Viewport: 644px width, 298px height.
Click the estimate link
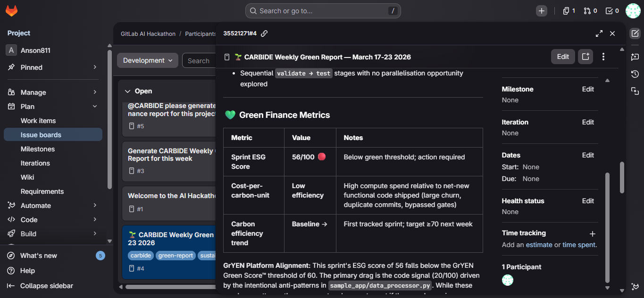tap(539, 245)
